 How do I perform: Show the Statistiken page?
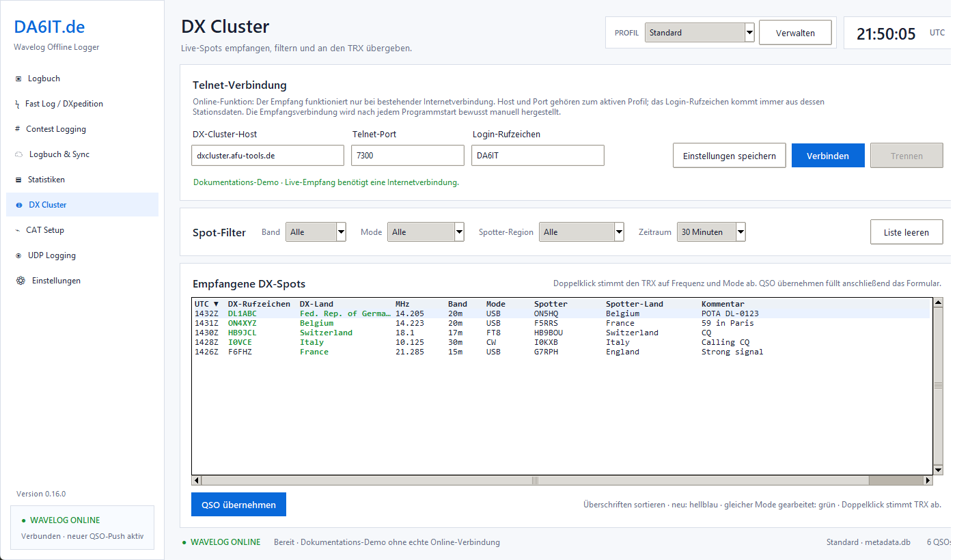(x=82, y=180)
